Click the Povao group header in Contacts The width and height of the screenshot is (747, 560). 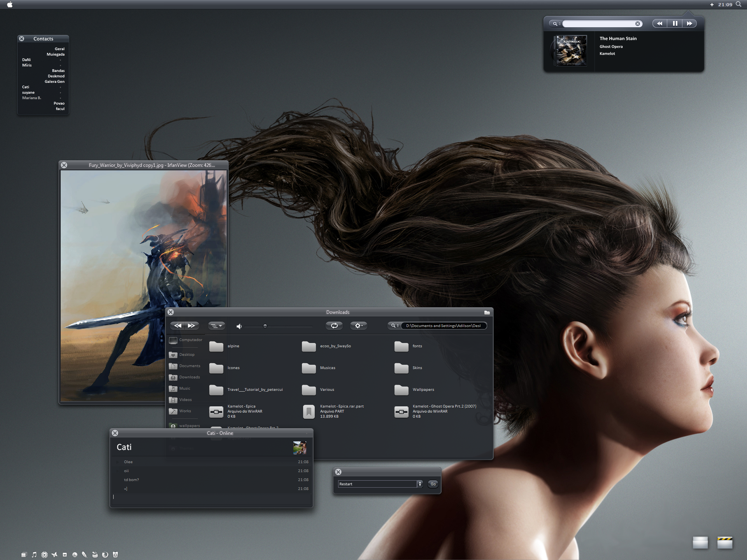tap(59, 103)
